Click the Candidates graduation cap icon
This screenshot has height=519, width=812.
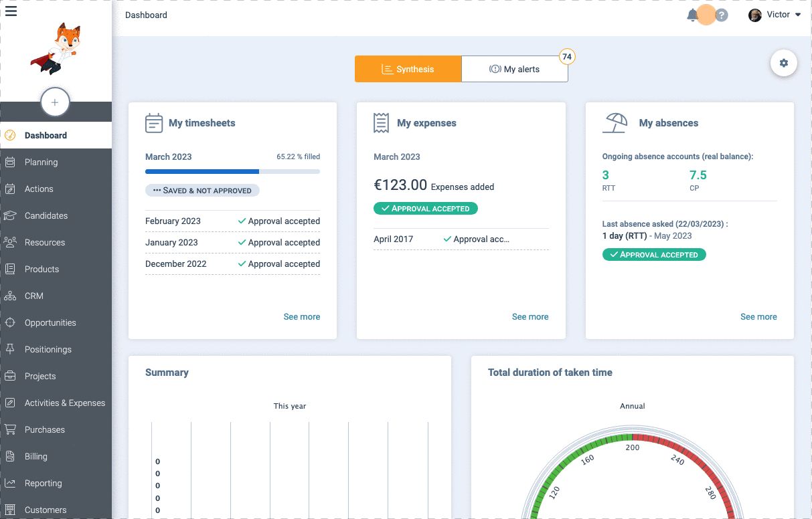(10, 215)
